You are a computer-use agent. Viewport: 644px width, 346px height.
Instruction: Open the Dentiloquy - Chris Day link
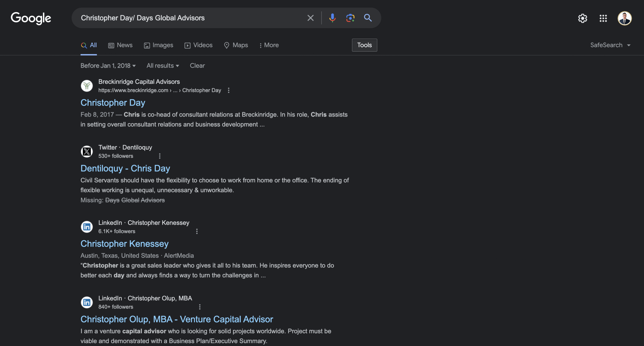(125, 168)
